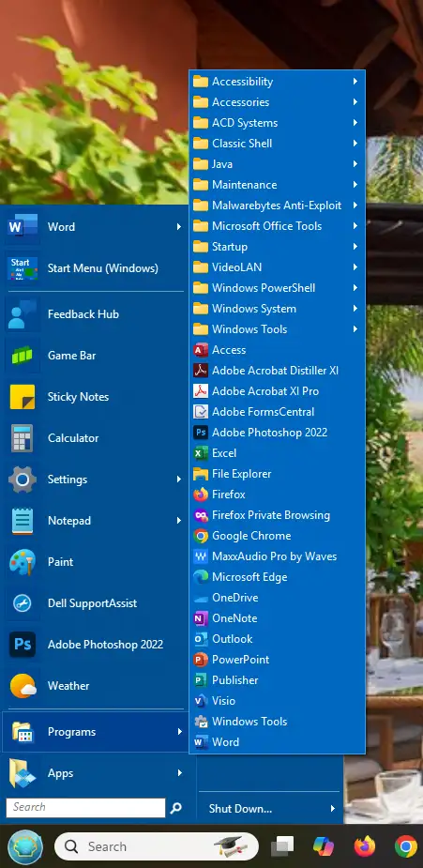Expand the Accessibility folder arrow

click(355, 82)
